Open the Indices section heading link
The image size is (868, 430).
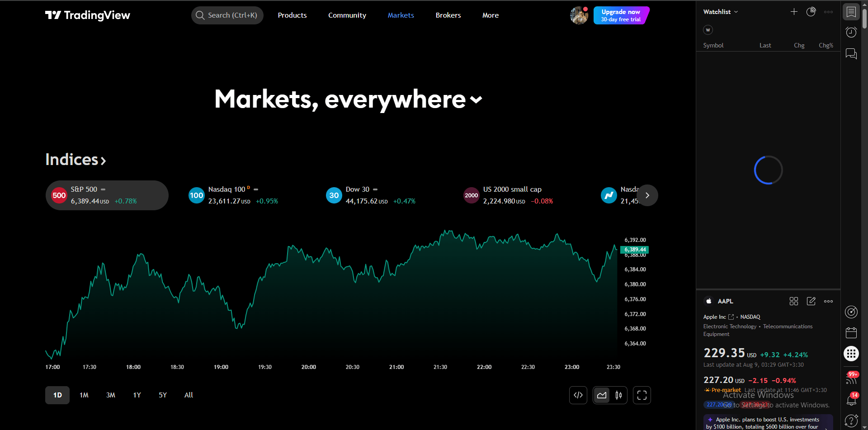click(x=75, y=160)
